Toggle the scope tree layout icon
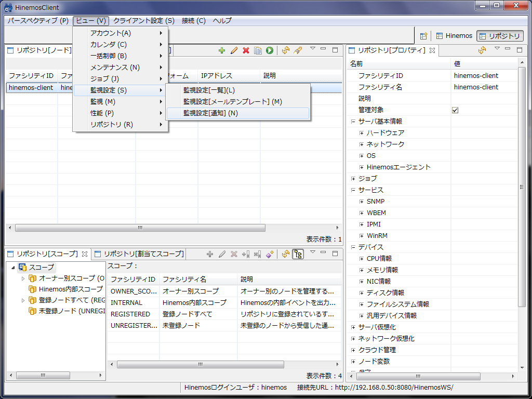The image size is (532, 399). (x=298, y=254)
